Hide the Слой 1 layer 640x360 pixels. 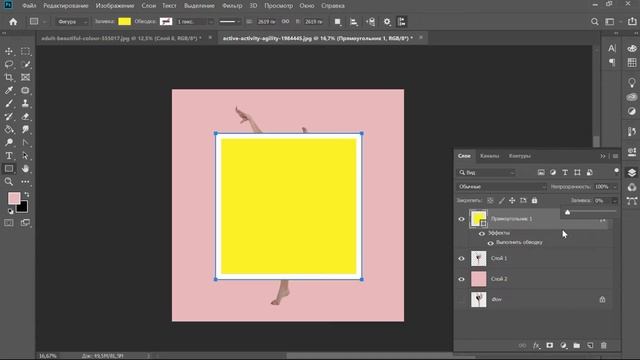(461, 258)
